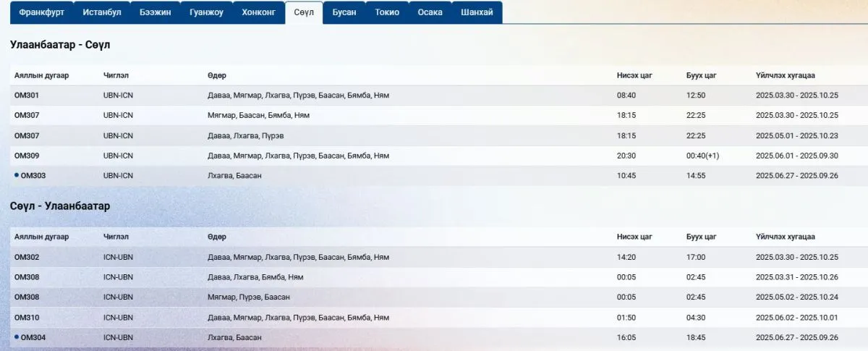Click OM304 departure time 16:05

(626, 338)
